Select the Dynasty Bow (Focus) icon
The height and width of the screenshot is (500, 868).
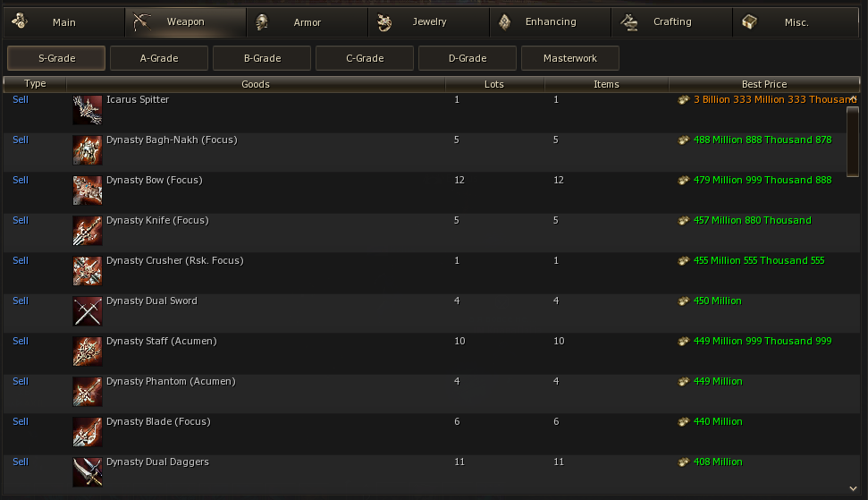click(88, 191)
